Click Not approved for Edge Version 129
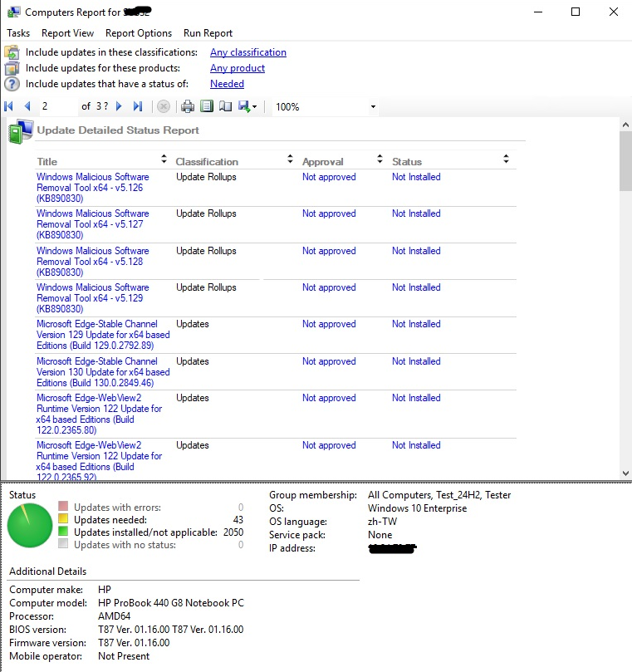Image resolution: width=632 pixels, height=672 pixels. point(329,324)
